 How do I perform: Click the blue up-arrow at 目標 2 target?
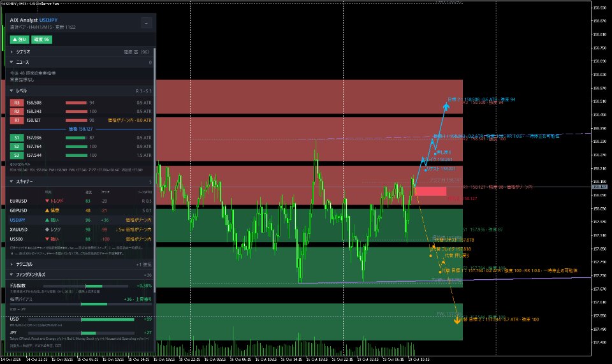(x=446, y=106)
